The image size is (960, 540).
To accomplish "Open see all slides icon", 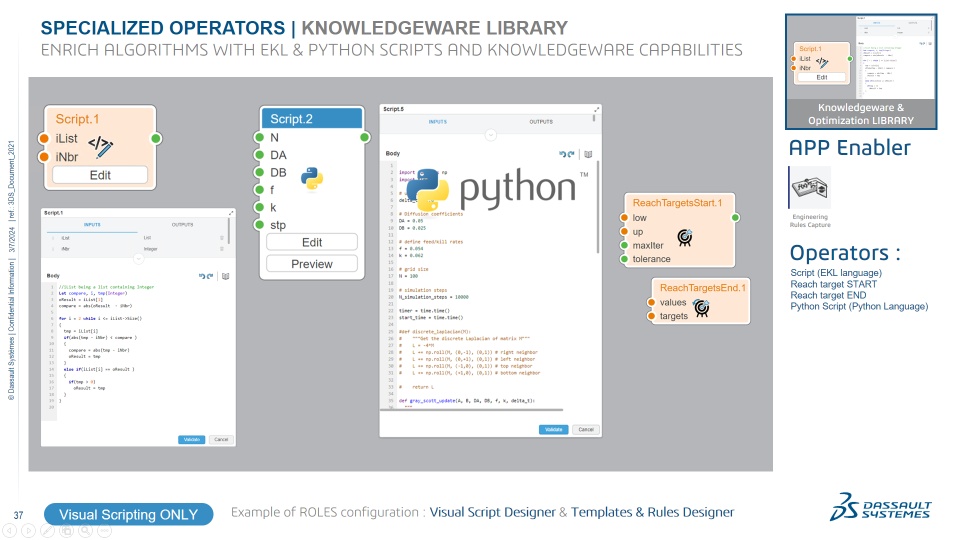I will click(67, 531).
